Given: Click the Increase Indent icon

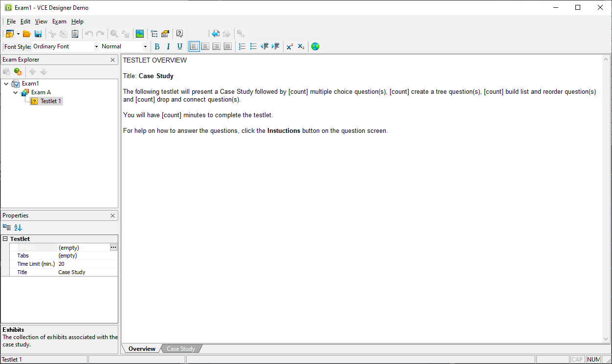Looking at the screenshot, I should tap(275, 46).
